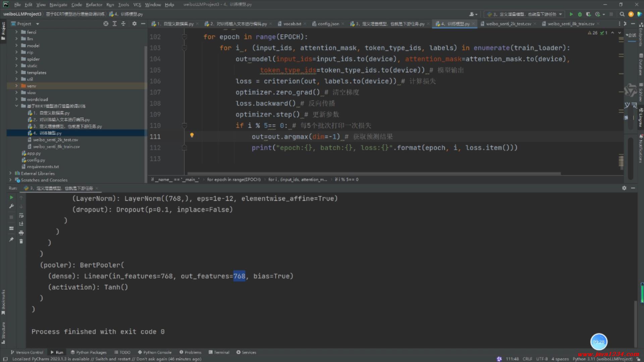Screen dimensions: 644x362
Task: Click the locate target icon in the Project panel
Action: coord(106,24)
